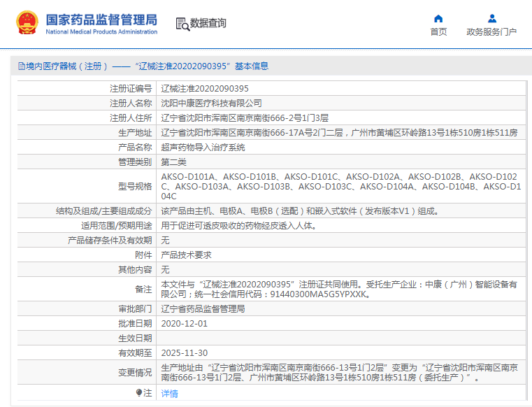The width and height of the screenshot is (532, 407).
Task: Select registrant name 沈阳中康医疗科技有限公司
Action: tap(211, 103)
